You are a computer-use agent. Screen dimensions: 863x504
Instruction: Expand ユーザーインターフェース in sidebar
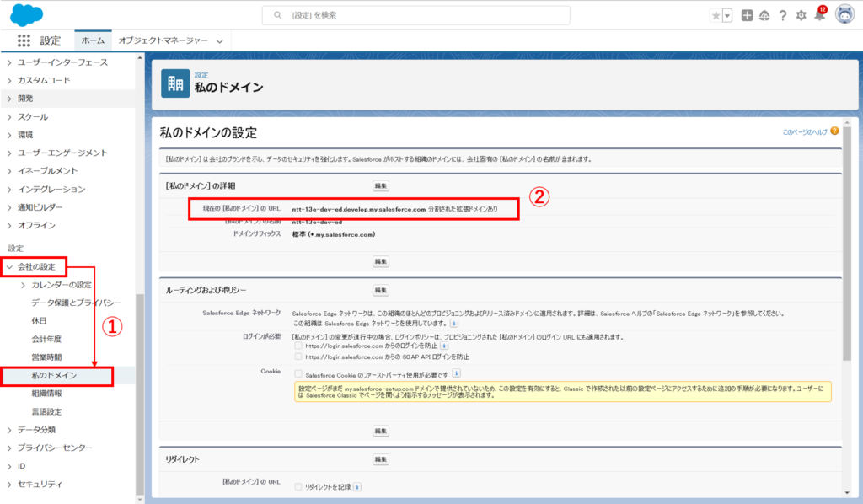[x=9, y=62]
